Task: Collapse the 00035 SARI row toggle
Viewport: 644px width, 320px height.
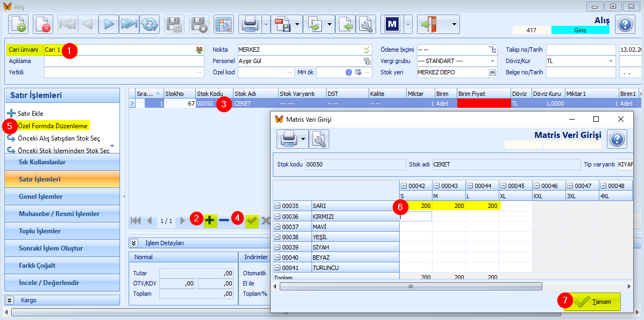Action: tap(278, 206)
